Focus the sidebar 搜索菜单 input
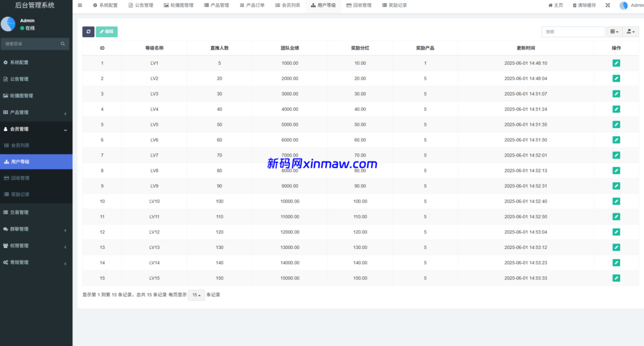 point(31,43)
